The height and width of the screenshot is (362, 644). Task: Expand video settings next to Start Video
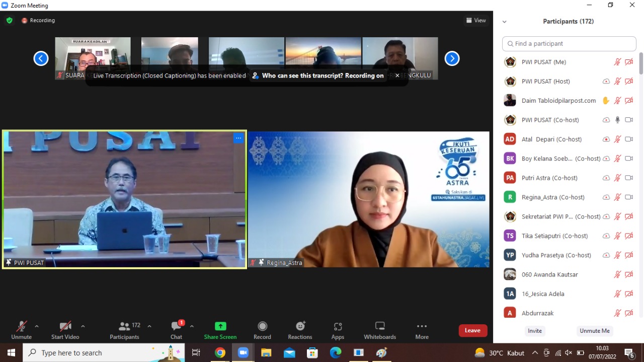[x=83, y=326]
